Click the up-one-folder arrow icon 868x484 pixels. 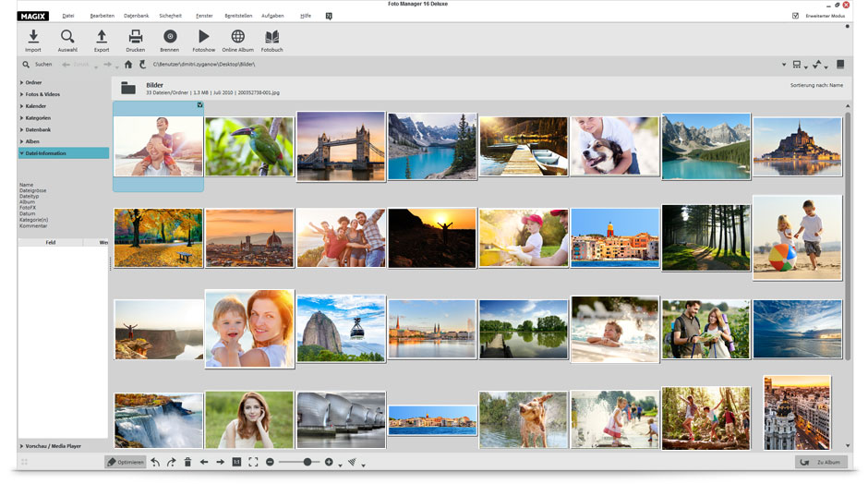pos(143,65)
